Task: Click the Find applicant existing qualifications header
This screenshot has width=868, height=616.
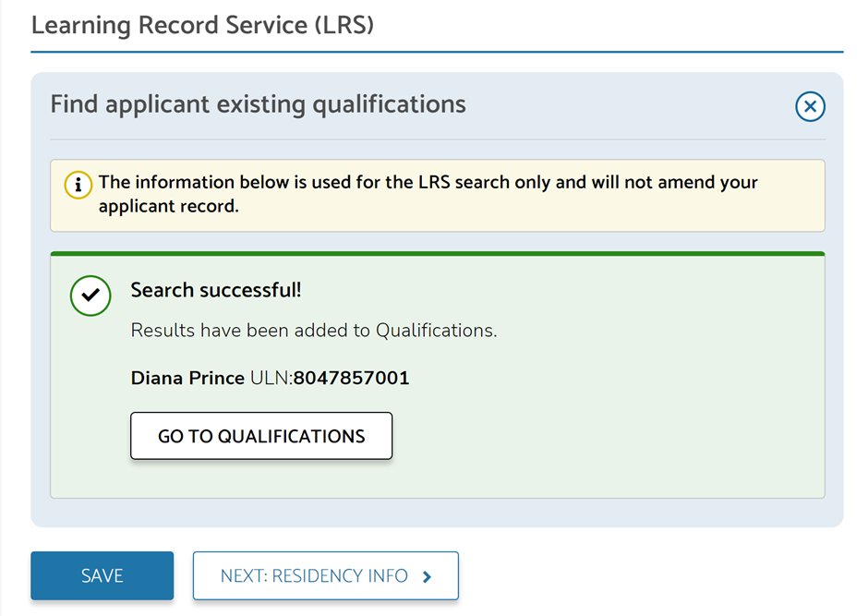Action: click(x=258, y=104)
